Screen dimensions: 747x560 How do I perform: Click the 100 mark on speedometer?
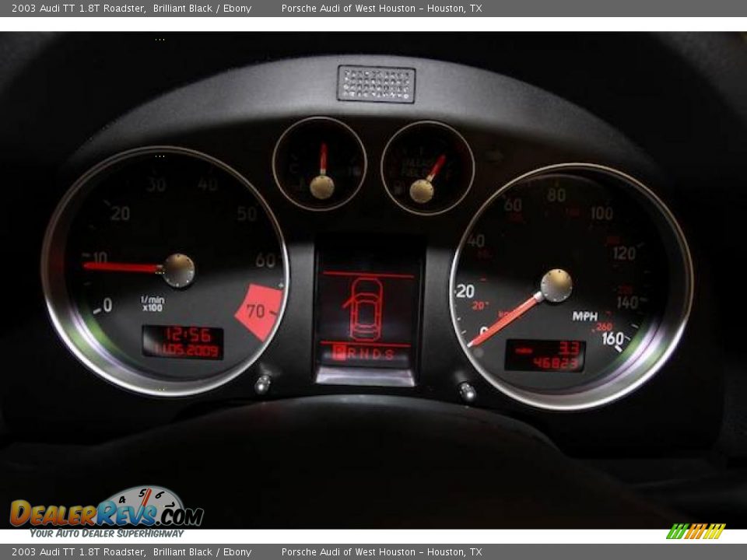(601, 213)
